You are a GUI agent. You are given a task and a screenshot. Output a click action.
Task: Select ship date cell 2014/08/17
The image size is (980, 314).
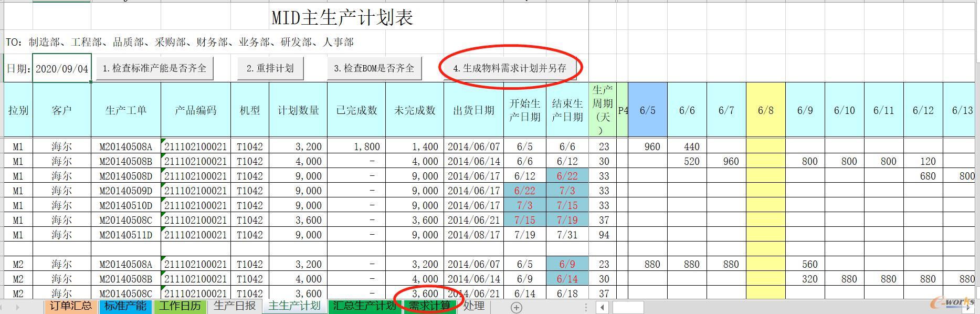[x=473, y=235]
